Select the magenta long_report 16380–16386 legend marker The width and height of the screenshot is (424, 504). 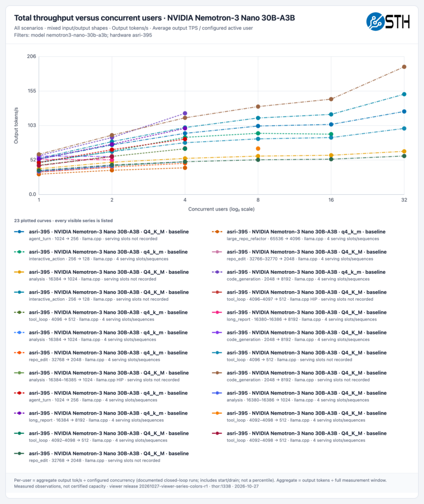(217, 312)
